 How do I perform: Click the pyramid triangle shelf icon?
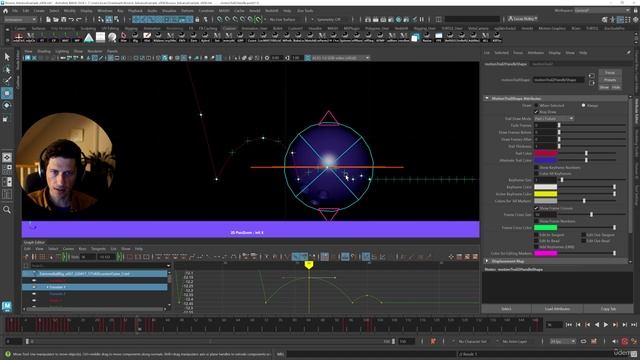click(89, 38)
